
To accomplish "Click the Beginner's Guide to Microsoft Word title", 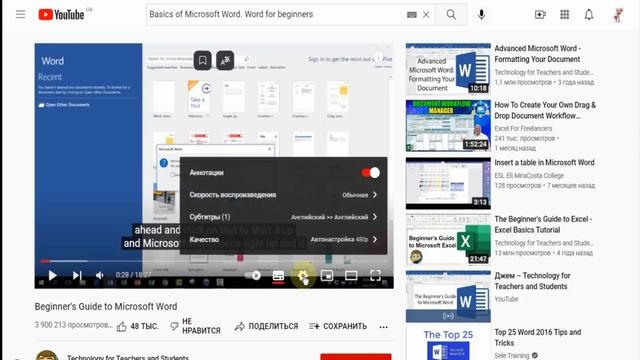I will coord(106,307).
